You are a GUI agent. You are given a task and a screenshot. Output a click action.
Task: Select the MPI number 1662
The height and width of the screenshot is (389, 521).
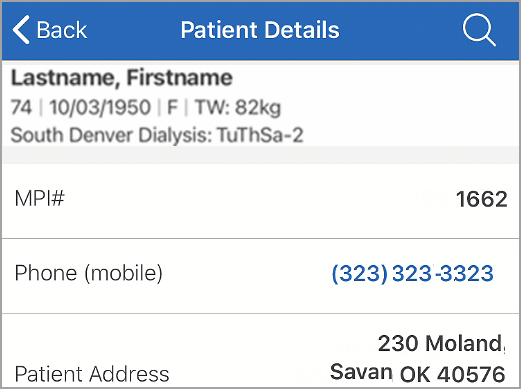pos(482,199)
